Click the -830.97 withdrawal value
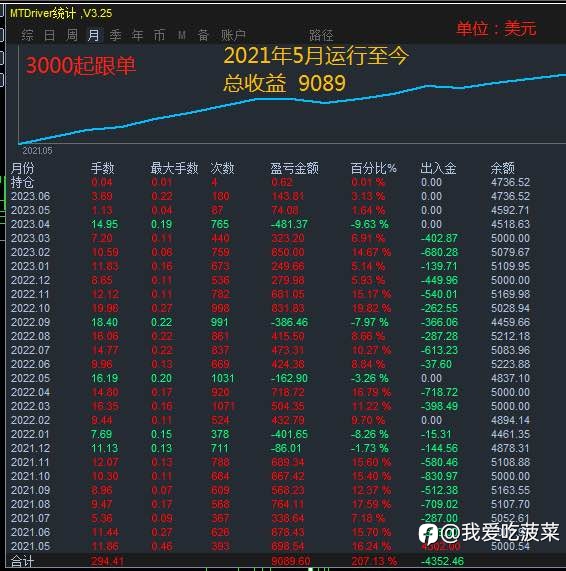Viewport: 566px width, 571px height. click(x=439, y=476)
